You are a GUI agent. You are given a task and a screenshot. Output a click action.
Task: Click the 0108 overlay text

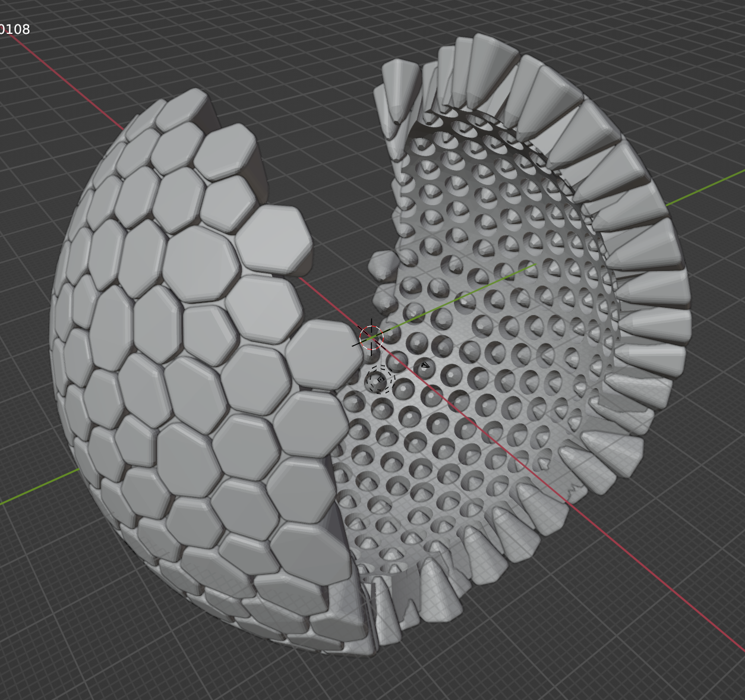pyautogui.click(x=15, y=29)
